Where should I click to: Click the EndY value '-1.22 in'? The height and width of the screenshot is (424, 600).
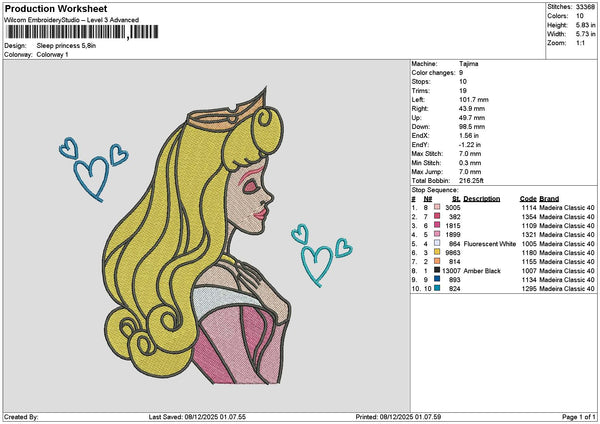470,145
